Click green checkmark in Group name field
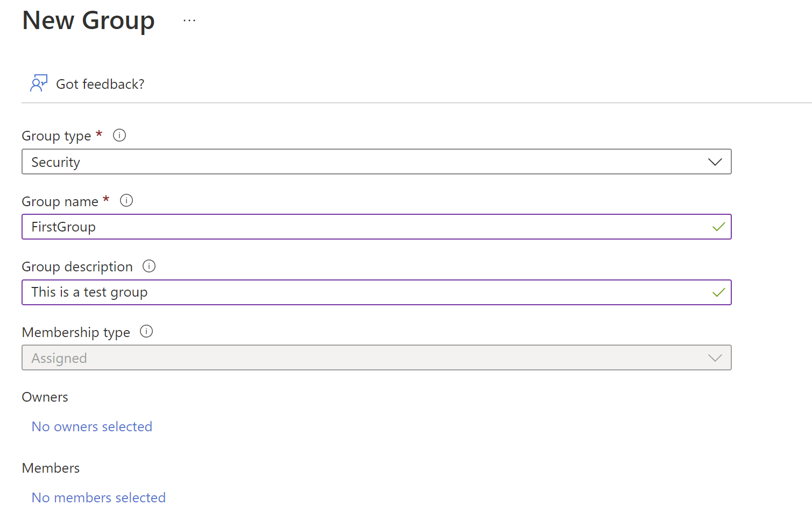 [x=718, y=227]
